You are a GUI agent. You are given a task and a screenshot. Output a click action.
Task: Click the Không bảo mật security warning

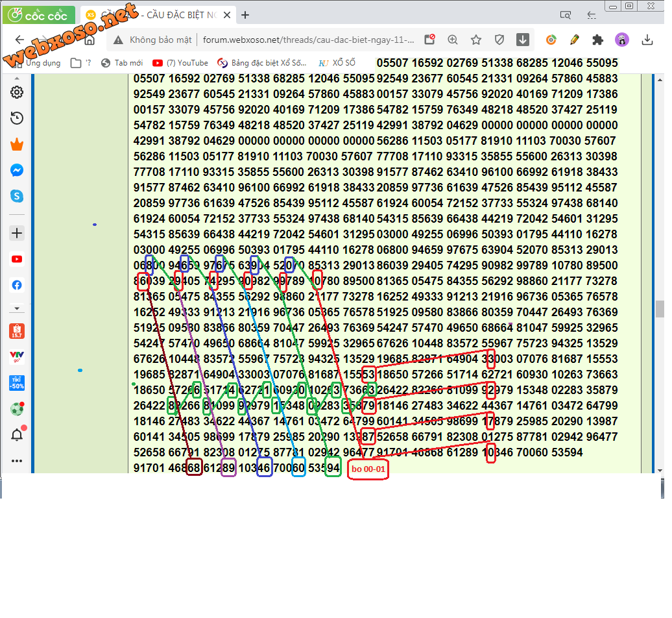point(152,40)
